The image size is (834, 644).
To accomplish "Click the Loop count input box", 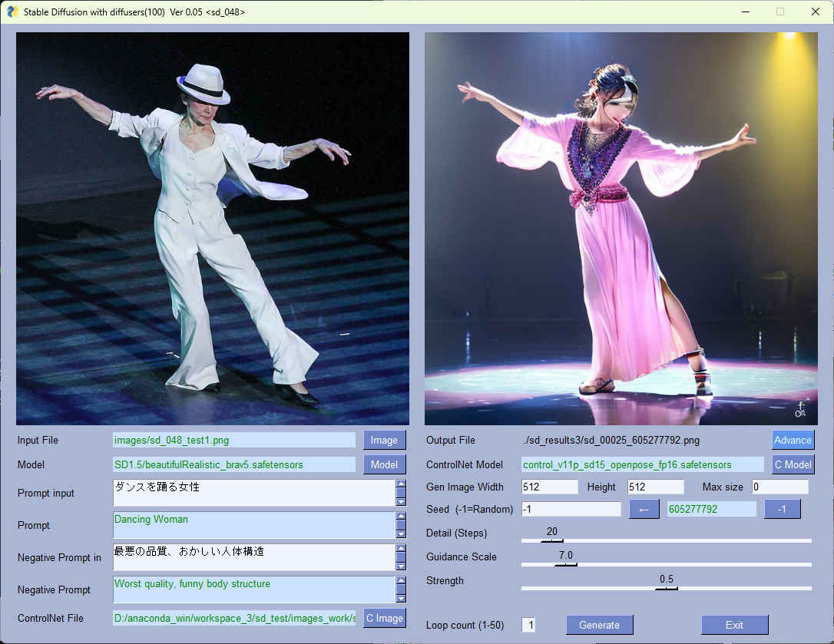I will pos(528,625).
